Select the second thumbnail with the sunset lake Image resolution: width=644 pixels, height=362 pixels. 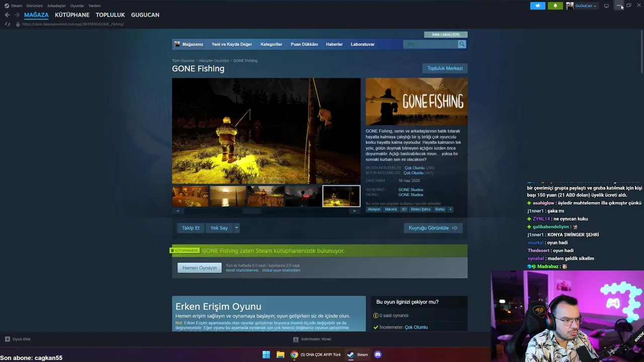coord(228,196)
